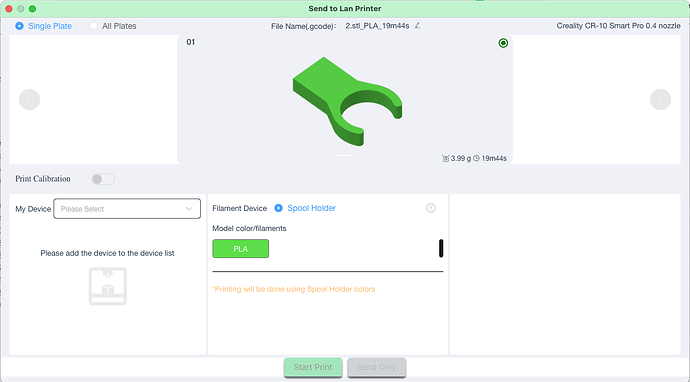Image resolution: width=690 pixels, height=382 pixels.
Task: Click the Start Print button
Action: 313,367
